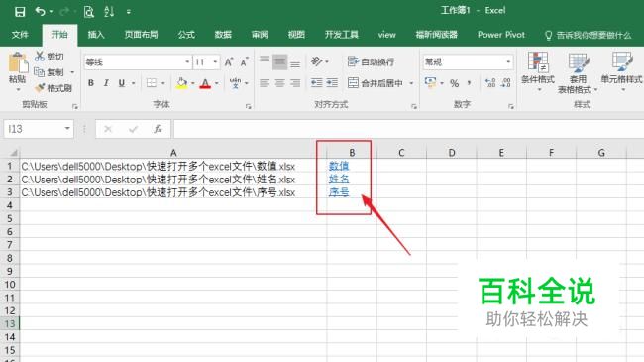Open cell styles 单元格样式

pos(621,70)
